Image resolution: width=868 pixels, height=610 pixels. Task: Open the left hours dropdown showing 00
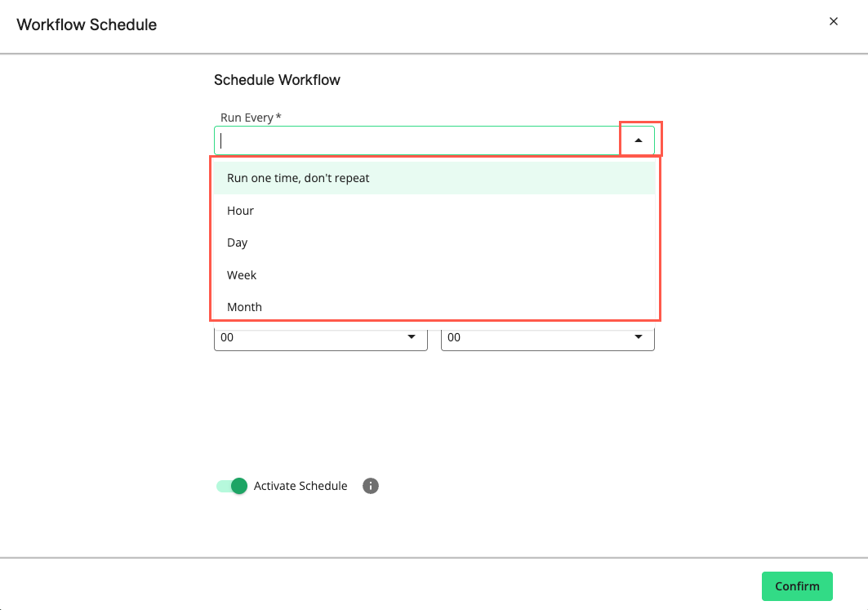[320, 336]
